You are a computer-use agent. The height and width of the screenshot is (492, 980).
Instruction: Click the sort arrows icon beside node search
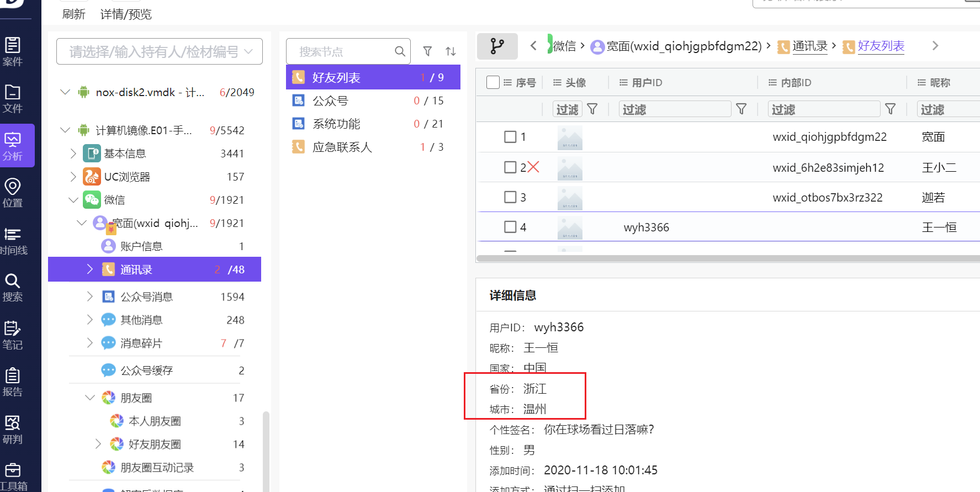pos(451,51)
